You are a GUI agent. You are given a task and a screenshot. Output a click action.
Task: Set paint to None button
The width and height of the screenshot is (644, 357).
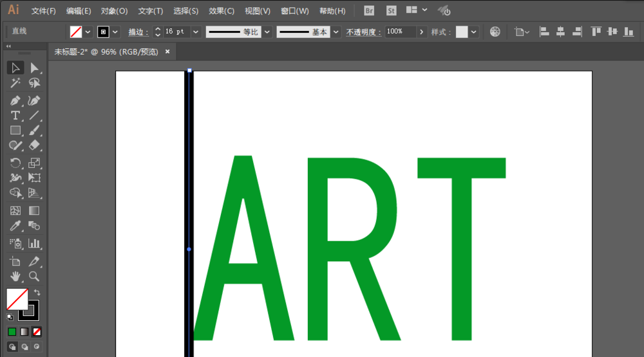[37, 331]
